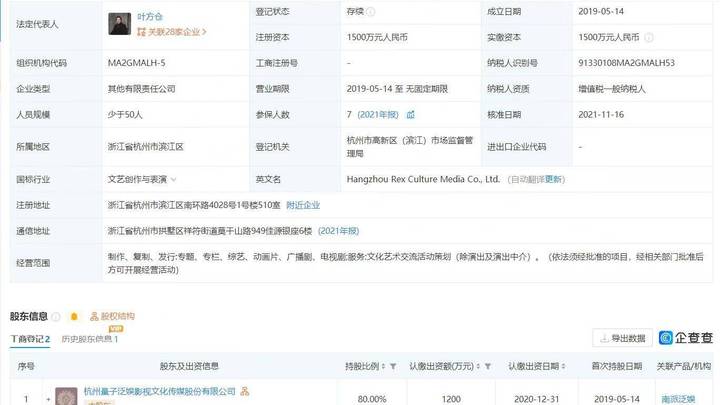The width and height of the screenshot is (720, 405).
Task: Open the 2021年报 link beside 参保人数
Action: (378, 115)
